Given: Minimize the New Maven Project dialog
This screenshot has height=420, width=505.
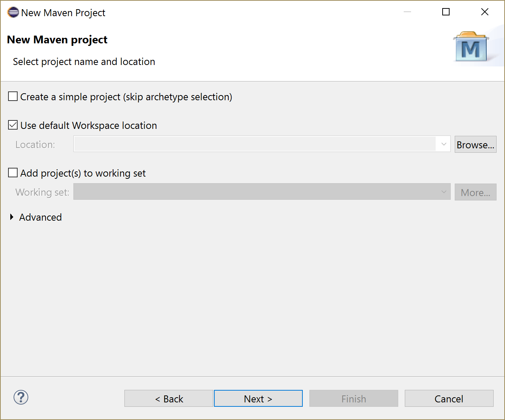Looking at the screenshot, I should (407, 12).
